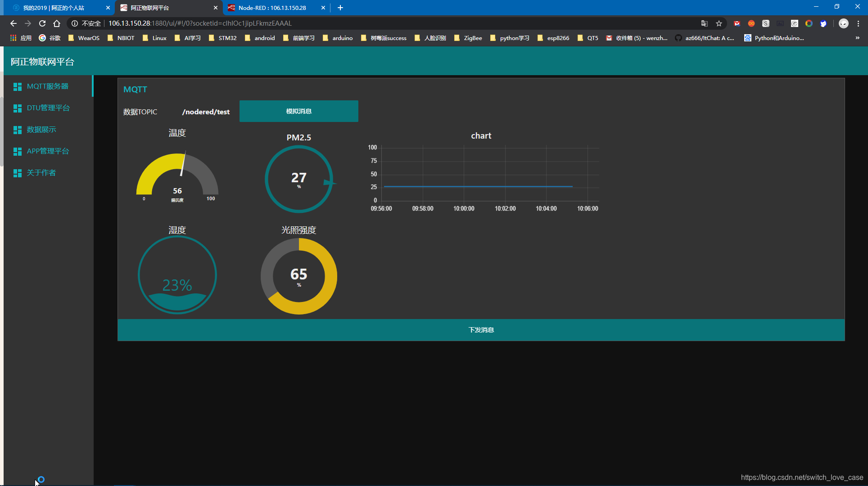The height and width of the screenshot is (486, 868).
Task: Click grid icon next to APP管理平台
Action: pyautogui.click(x=18, y=151)
